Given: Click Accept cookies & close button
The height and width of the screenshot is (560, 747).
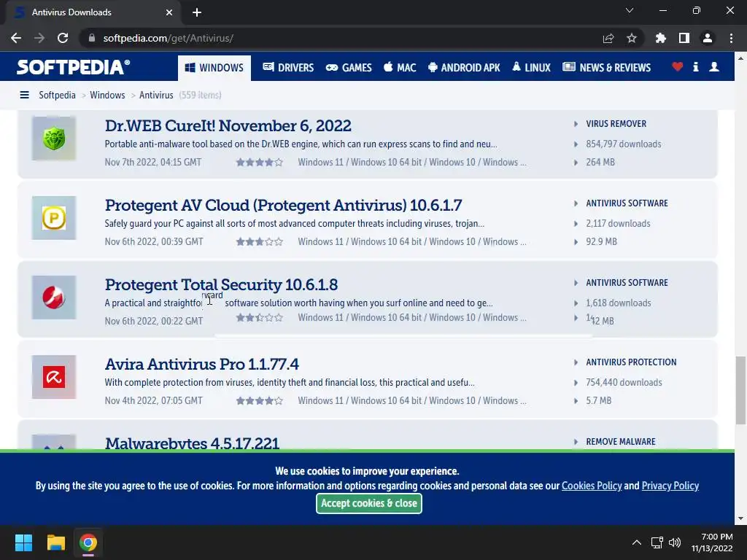Looking at the screenshot, I should point(368,503).
